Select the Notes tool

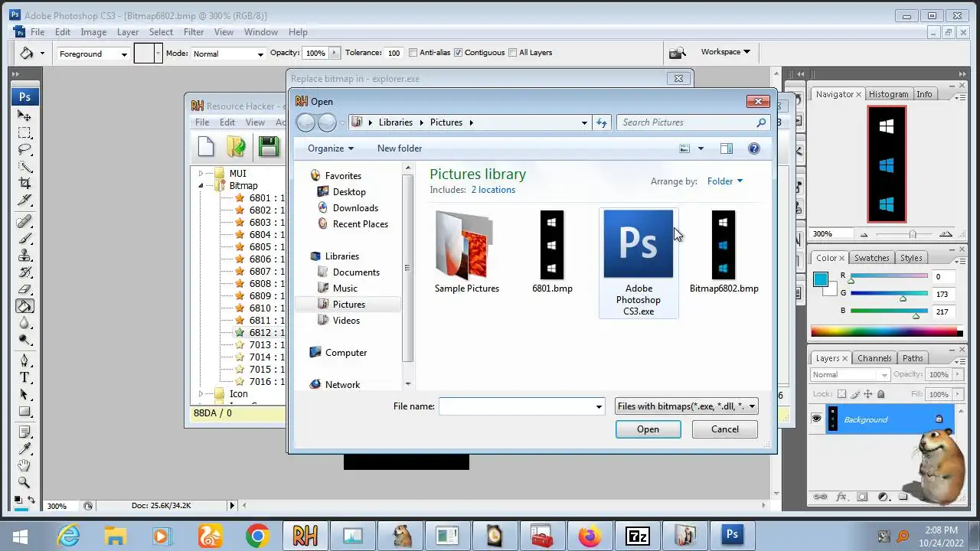click(x=24, y=432)
